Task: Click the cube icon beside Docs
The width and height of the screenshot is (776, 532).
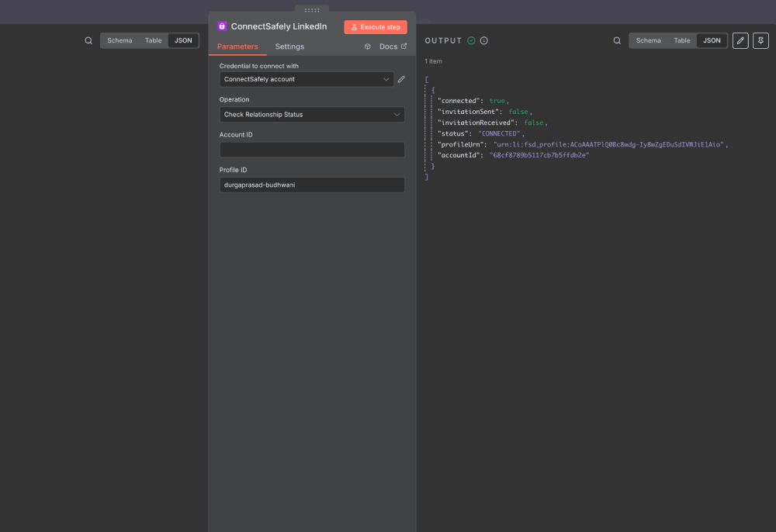Action: tap(368, 47)
